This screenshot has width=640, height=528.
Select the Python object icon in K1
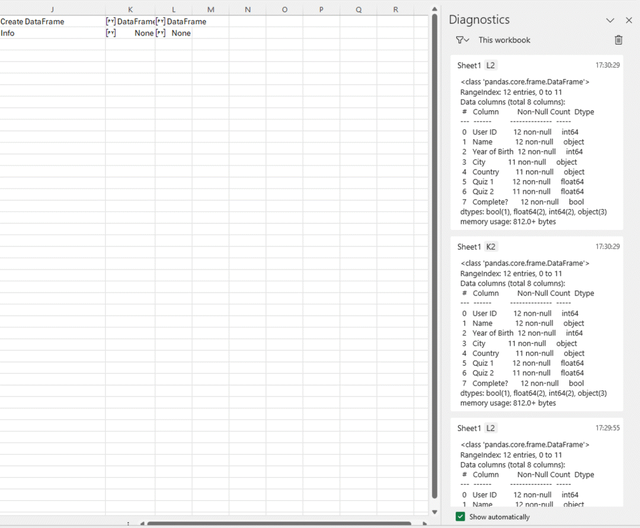point(111,21)
